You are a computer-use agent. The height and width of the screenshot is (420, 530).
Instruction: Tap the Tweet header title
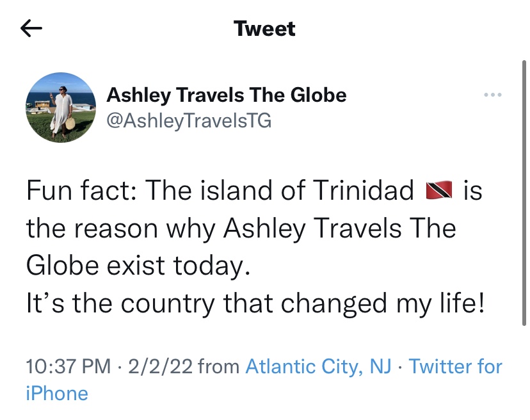[x=264, y=29]
